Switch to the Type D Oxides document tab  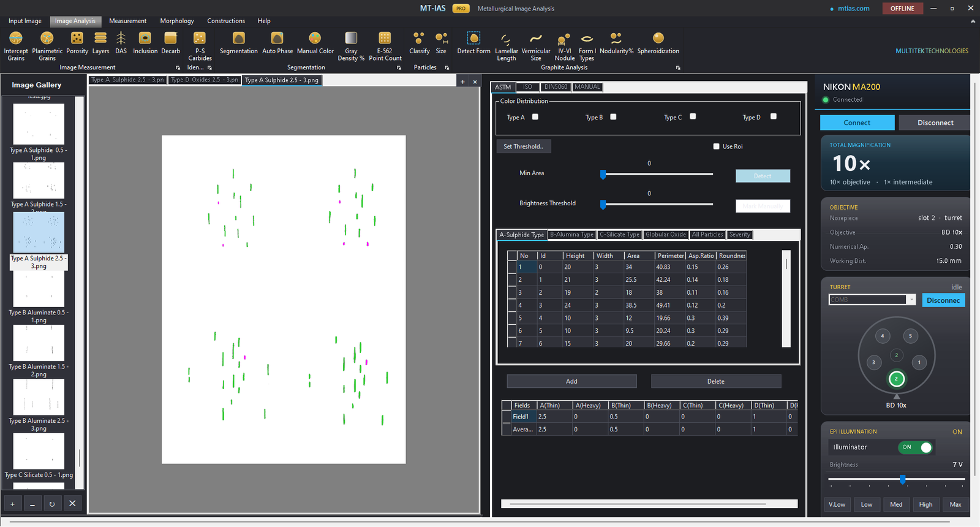click(205, 80)
